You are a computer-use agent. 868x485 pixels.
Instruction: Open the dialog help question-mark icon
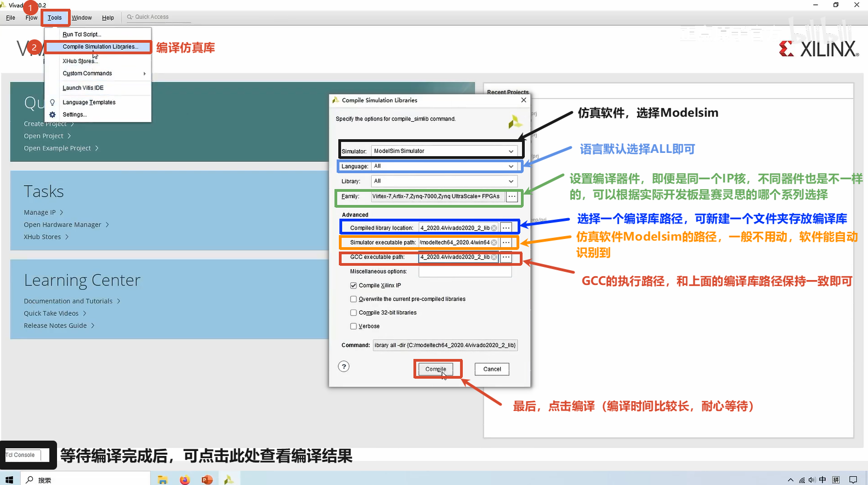coord(344,367)
